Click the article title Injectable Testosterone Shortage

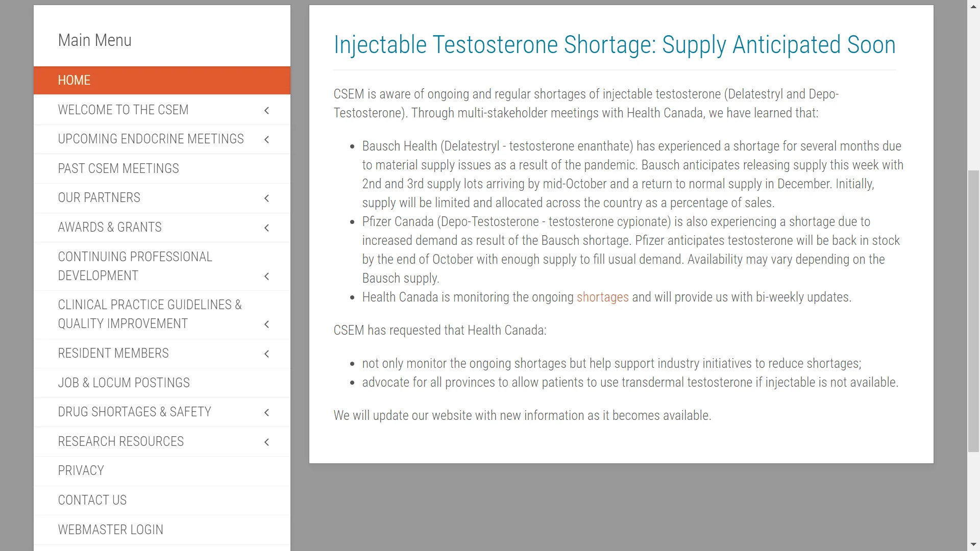615,45
